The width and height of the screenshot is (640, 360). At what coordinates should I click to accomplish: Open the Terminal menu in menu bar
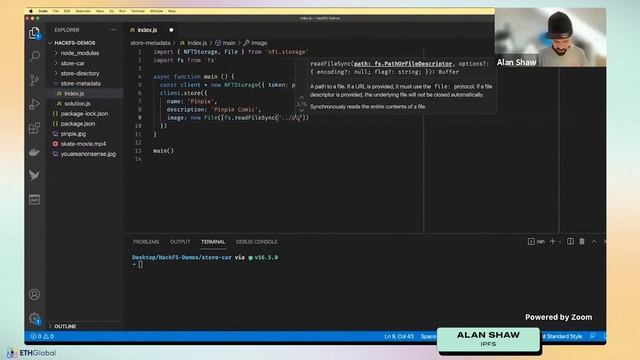pos(138,11)
